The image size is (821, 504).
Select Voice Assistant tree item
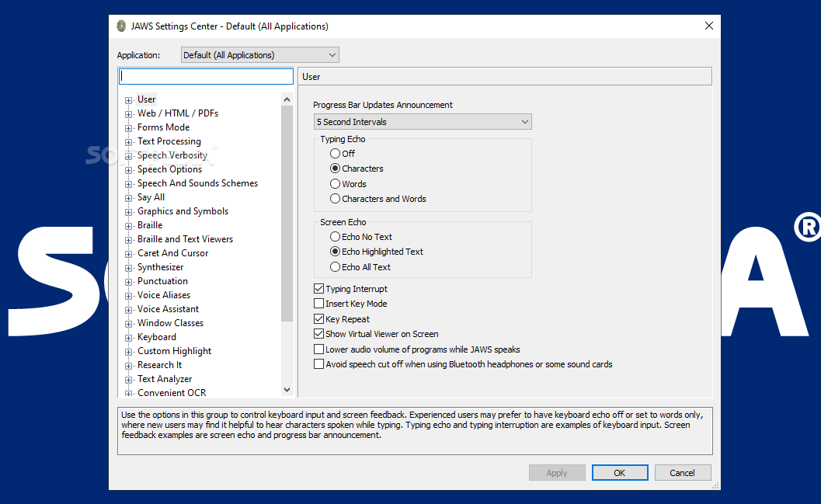pos(168,309)
